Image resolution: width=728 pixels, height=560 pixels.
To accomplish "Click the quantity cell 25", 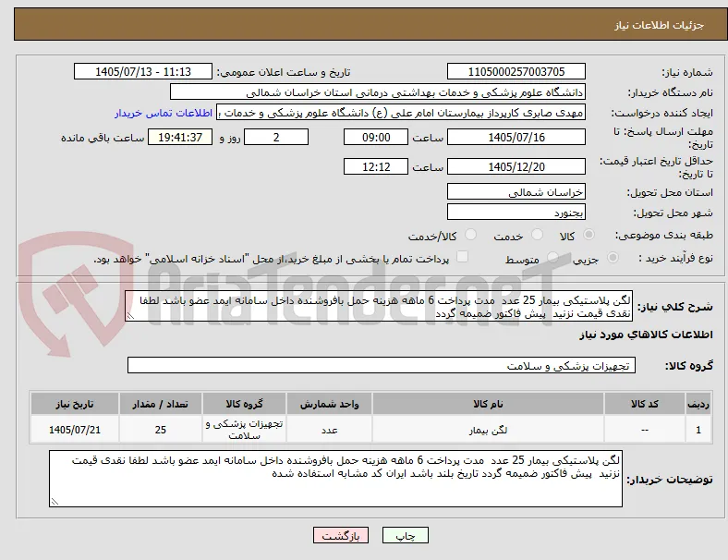I will [160, 430].
